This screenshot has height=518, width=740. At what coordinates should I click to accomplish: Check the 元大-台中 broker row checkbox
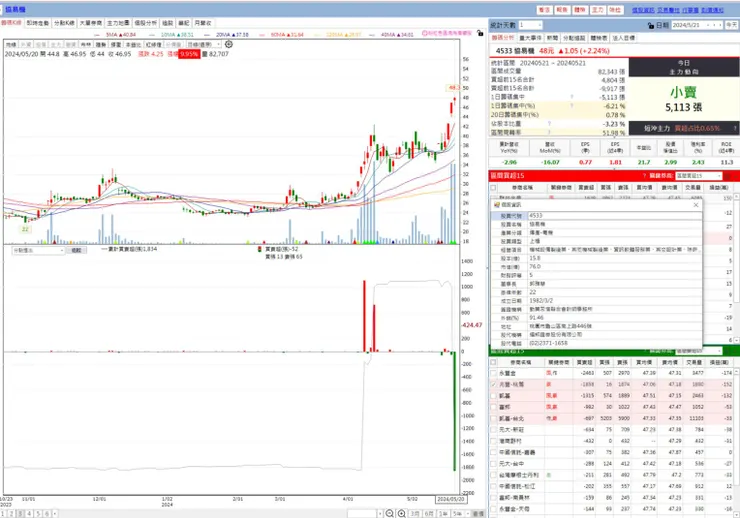[x=494, y=464]
